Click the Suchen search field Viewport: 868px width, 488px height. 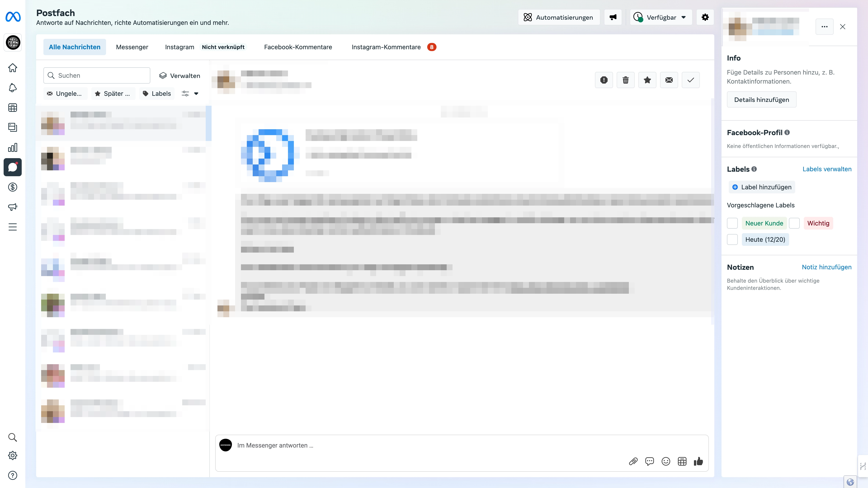click(97, 75)
